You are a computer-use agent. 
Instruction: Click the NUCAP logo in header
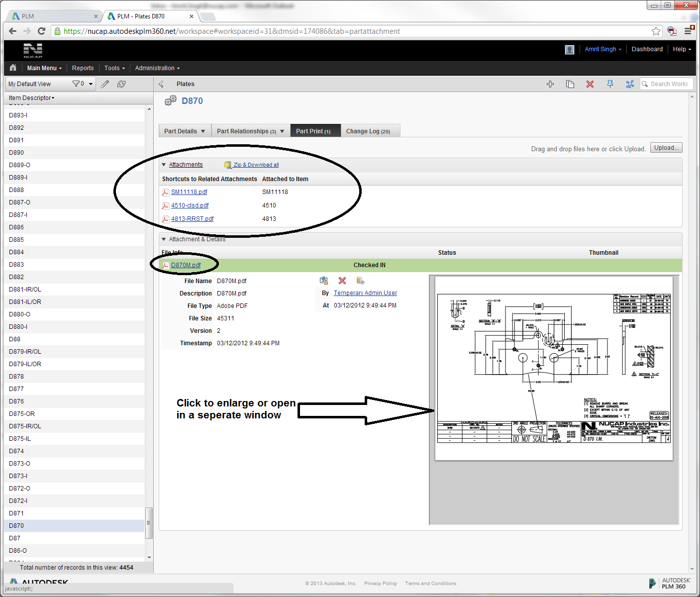tap(33, 50)
